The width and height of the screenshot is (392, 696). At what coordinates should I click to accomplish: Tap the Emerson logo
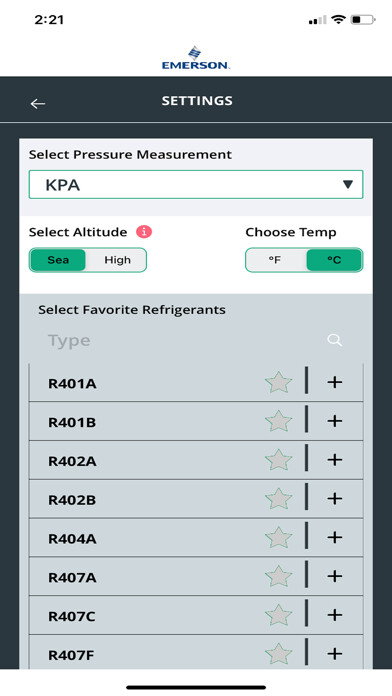pos(195,58)
